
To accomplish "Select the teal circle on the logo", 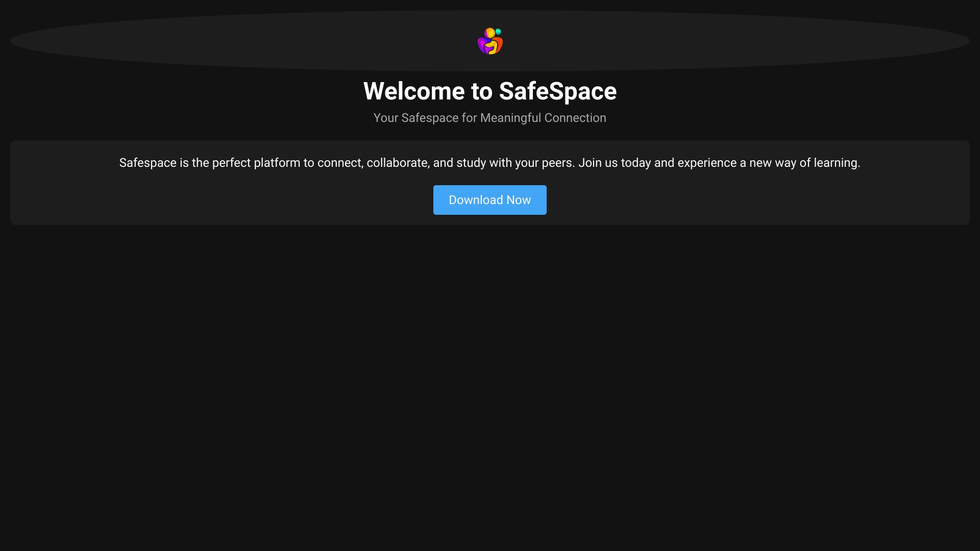I will point(498,31).
